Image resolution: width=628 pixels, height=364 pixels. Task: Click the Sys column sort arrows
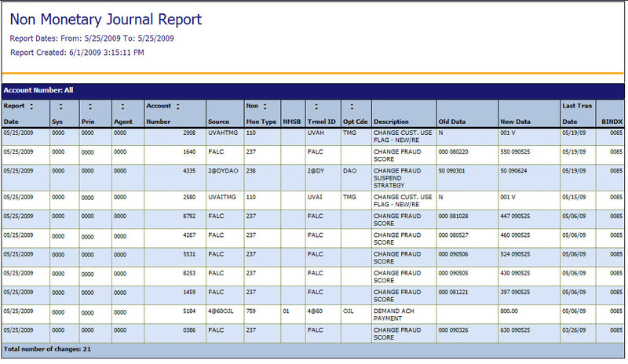tap(60, 106)
